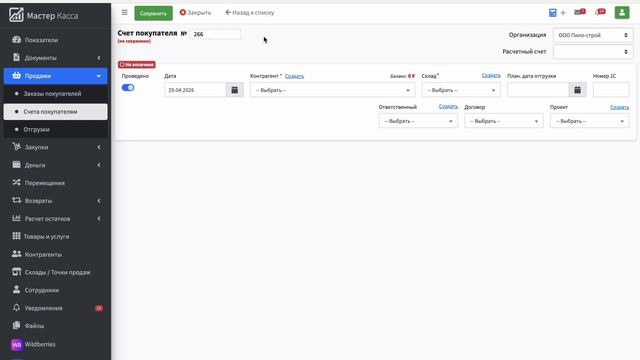640x360 pixels.
Task: Open the Договор select dropdown
Action: [x=504, y=121]
